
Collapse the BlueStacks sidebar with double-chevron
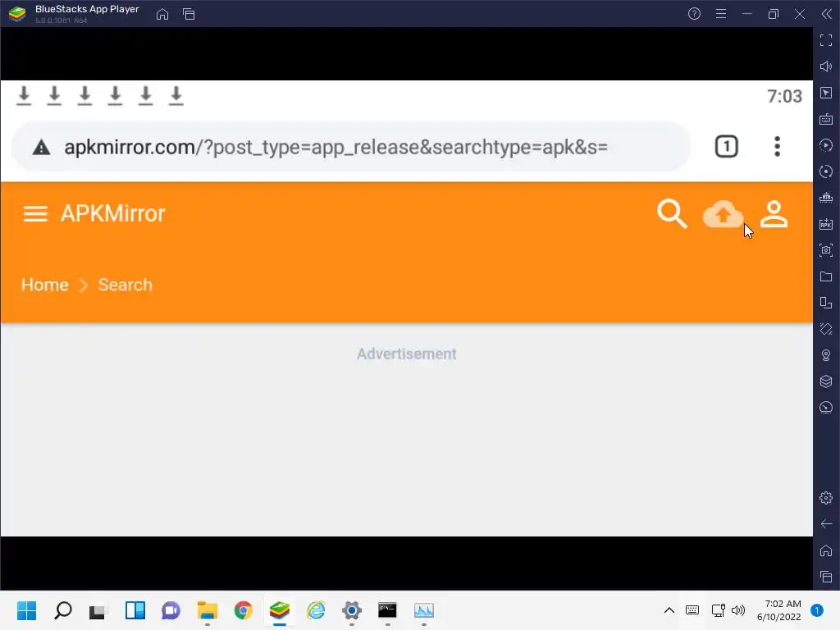pyautogui.click(x=827, y=14)
